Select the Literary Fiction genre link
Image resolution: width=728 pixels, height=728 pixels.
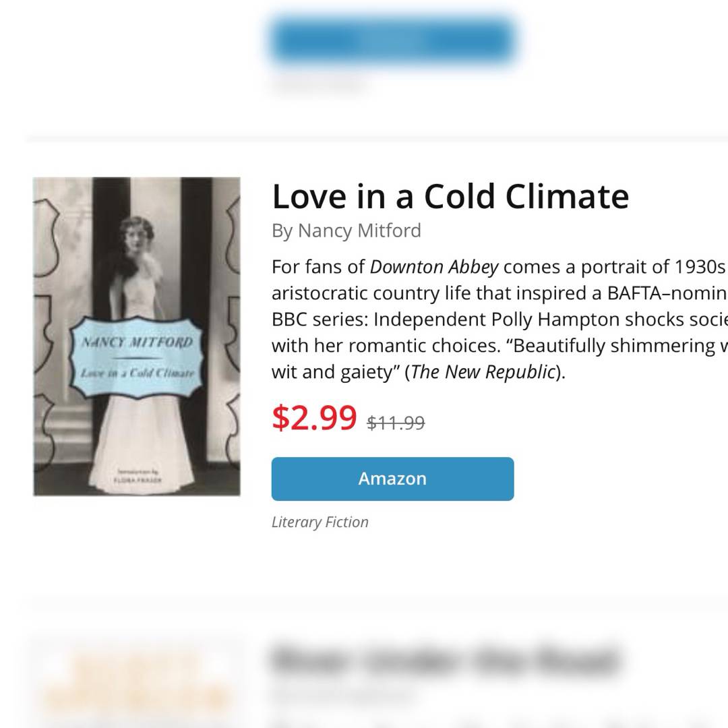pos(320,522)
